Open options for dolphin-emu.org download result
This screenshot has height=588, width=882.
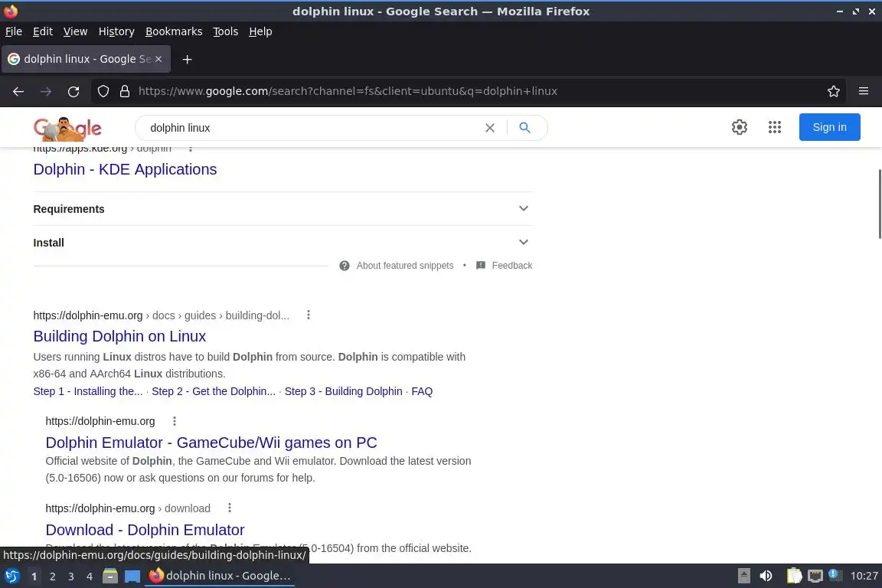point(230,508)
